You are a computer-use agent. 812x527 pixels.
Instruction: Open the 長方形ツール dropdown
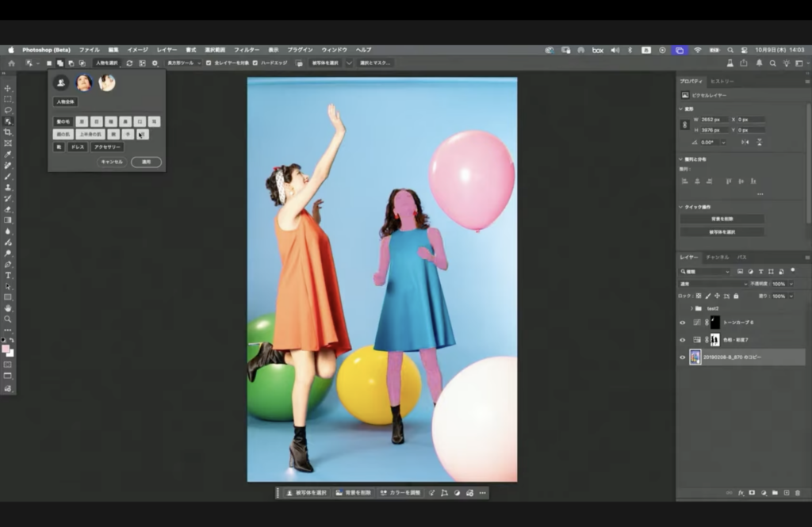tap(184, 63)
